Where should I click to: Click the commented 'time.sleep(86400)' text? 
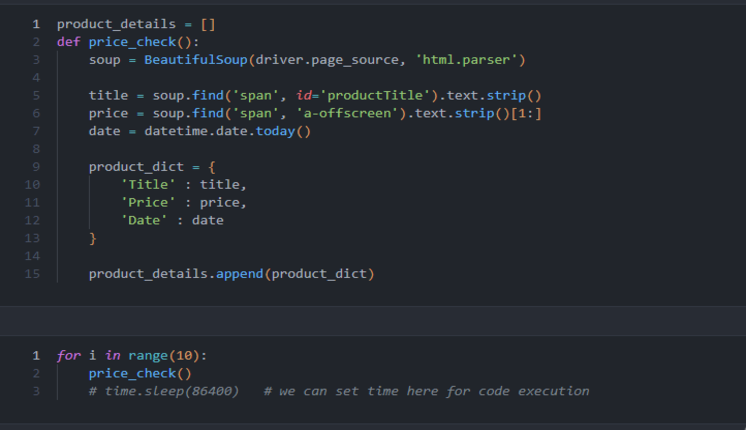(x=171, y=391)
